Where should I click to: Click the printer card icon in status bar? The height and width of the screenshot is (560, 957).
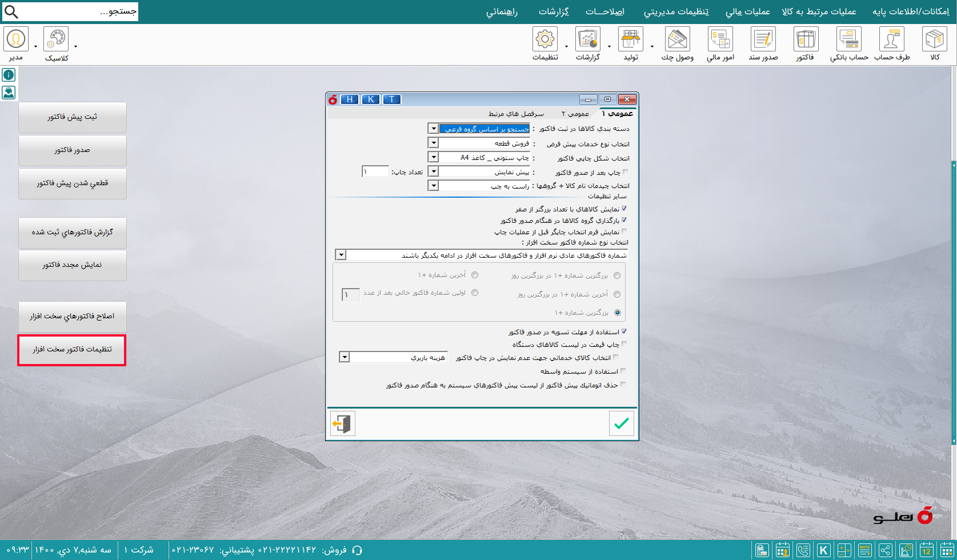(x=762, y=550)
